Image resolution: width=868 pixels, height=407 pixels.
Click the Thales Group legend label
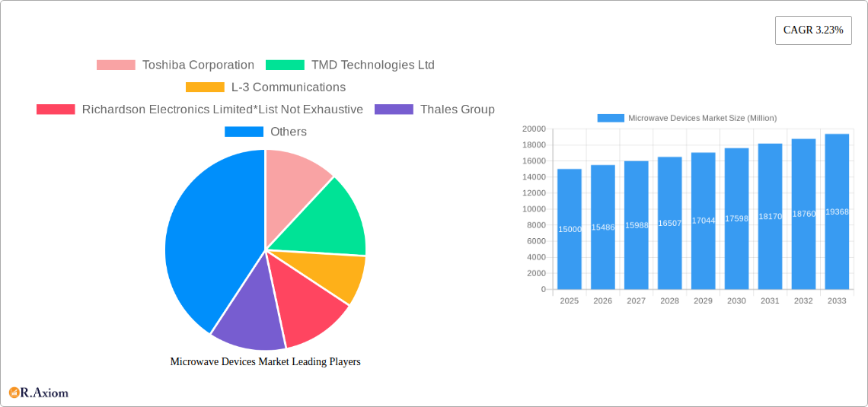point(458,110)
